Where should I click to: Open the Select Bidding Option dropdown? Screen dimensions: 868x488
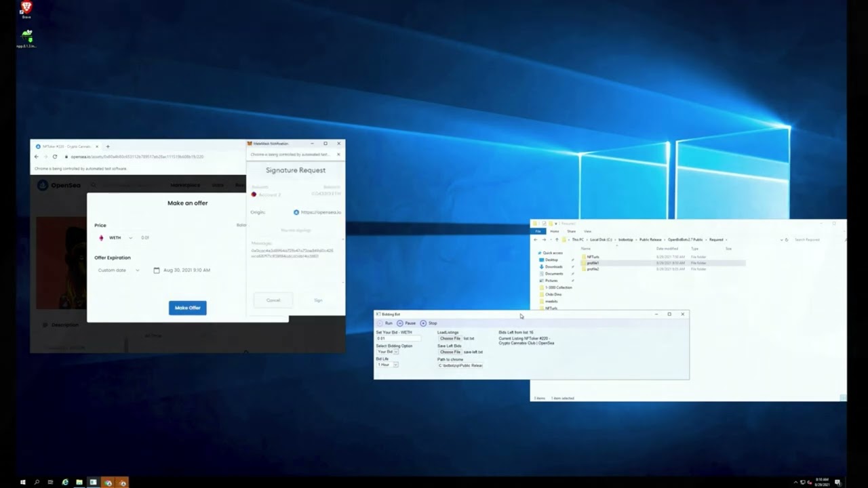(388, 352)
